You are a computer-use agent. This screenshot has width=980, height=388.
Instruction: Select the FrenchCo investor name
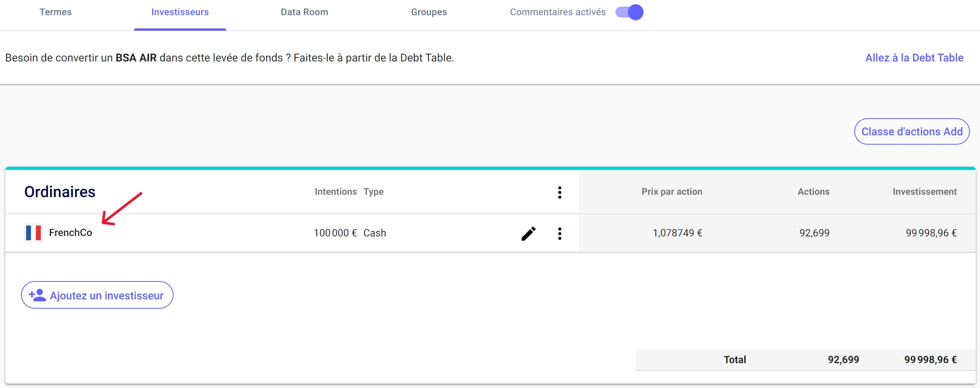[x=70, y=233]
